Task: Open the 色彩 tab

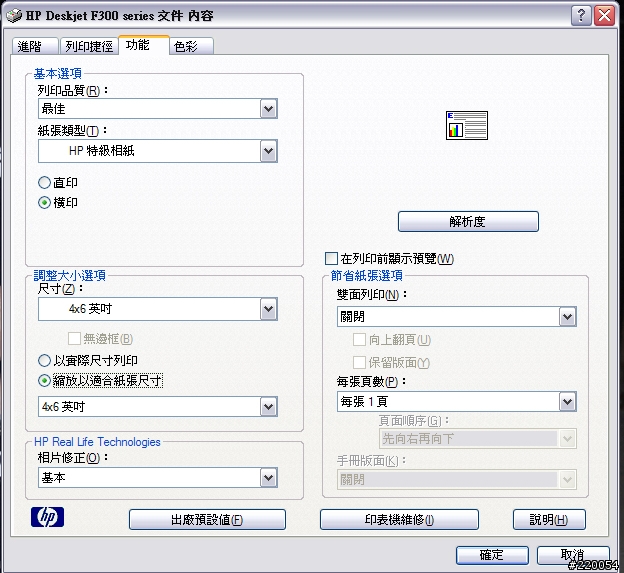Action: click(191, 46)
